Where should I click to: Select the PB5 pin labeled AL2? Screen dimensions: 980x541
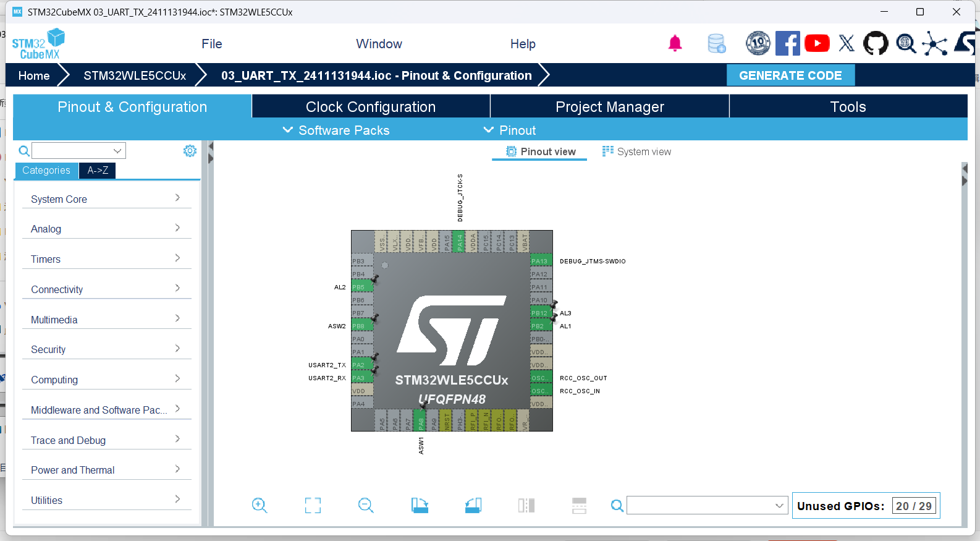[x=362, y=287]
